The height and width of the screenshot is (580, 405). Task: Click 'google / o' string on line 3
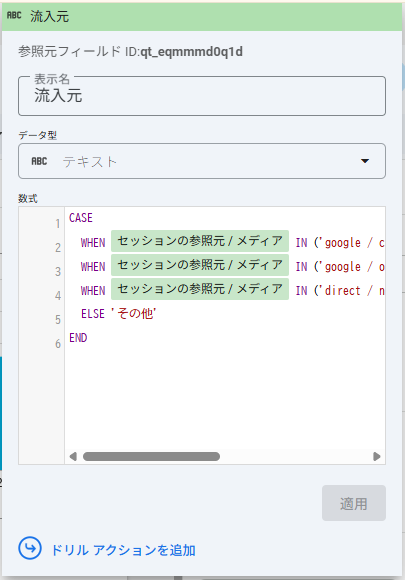pyautogui.click(x=353, y=267)
